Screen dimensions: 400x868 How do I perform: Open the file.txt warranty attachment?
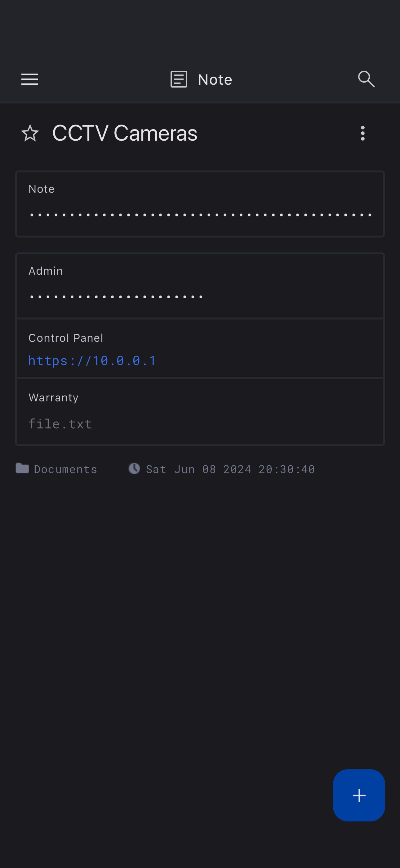[60, 424]
